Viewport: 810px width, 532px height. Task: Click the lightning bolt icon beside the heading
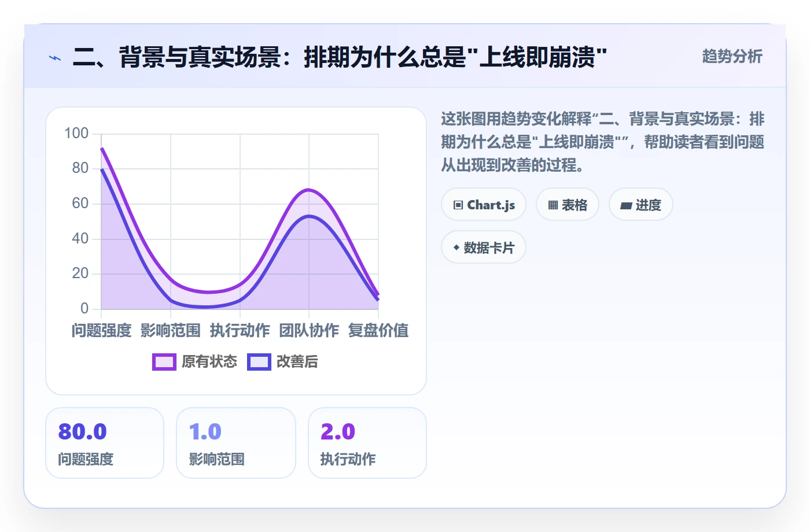(55, 58)
